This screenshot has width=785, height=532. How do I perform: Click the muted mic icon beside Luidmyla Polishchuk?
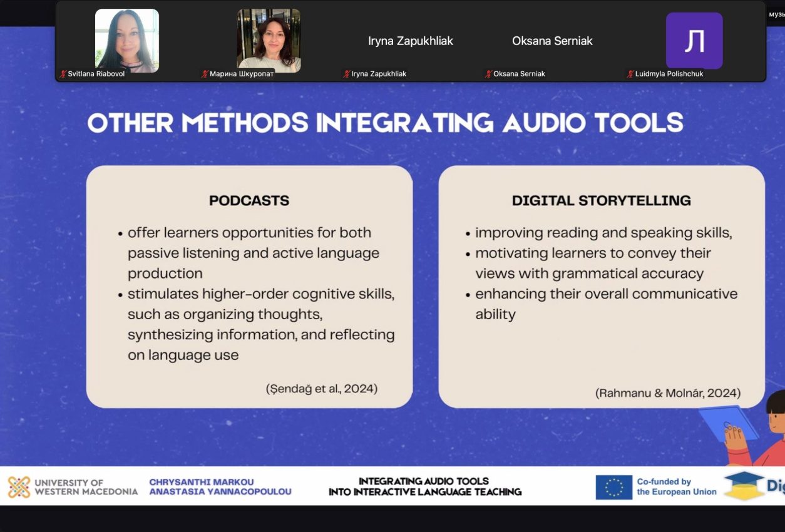(630, 74)
